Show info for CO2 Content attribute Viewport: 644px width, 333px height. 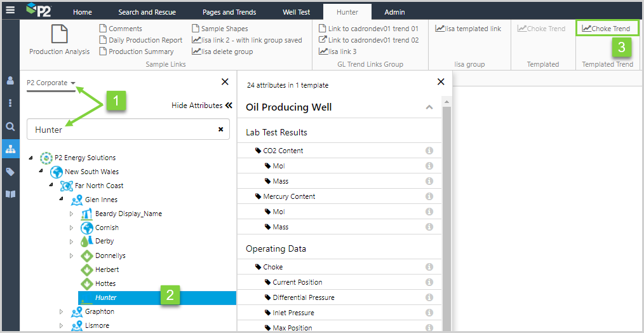429,151
